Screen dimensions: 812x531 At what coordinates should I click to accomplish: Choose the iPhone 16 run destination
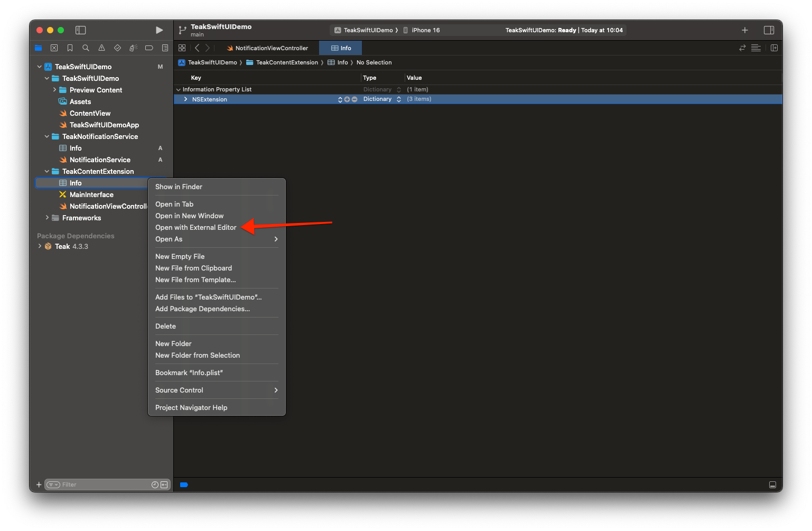coord(422,30)
